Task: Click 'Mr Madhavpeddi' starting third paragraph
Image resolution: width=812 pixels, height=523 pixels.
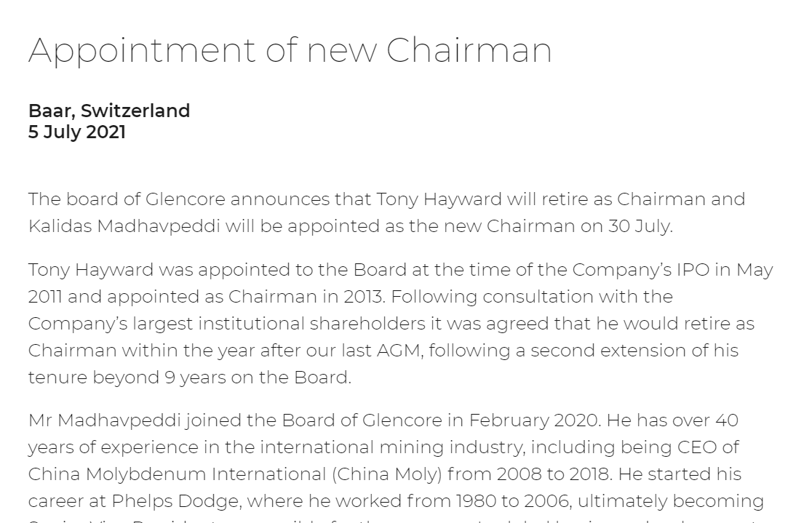Action: (x=106, y=420)
